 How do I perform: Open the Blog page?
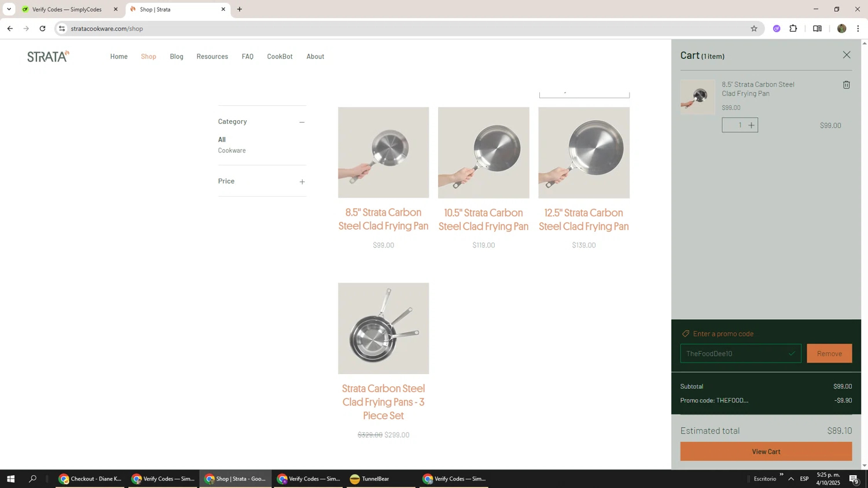(176, 57)
